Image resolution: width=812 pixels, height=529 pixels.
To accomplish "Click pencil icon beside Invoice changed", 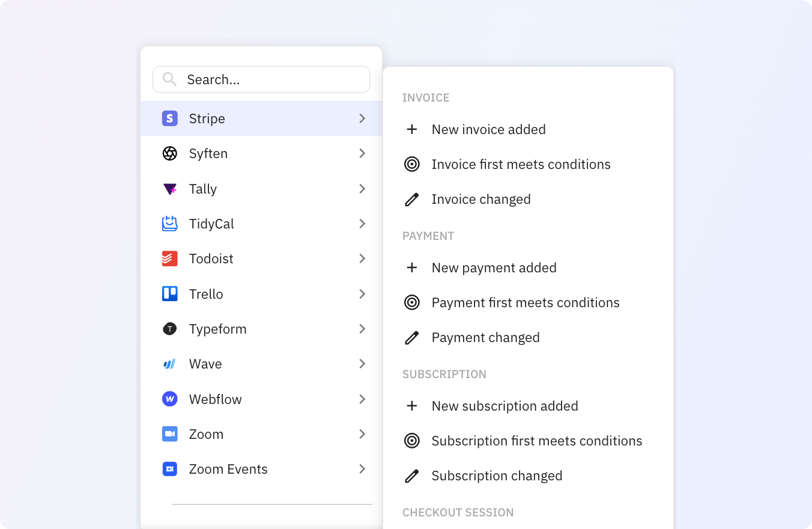I will click(x=412, y=199).
